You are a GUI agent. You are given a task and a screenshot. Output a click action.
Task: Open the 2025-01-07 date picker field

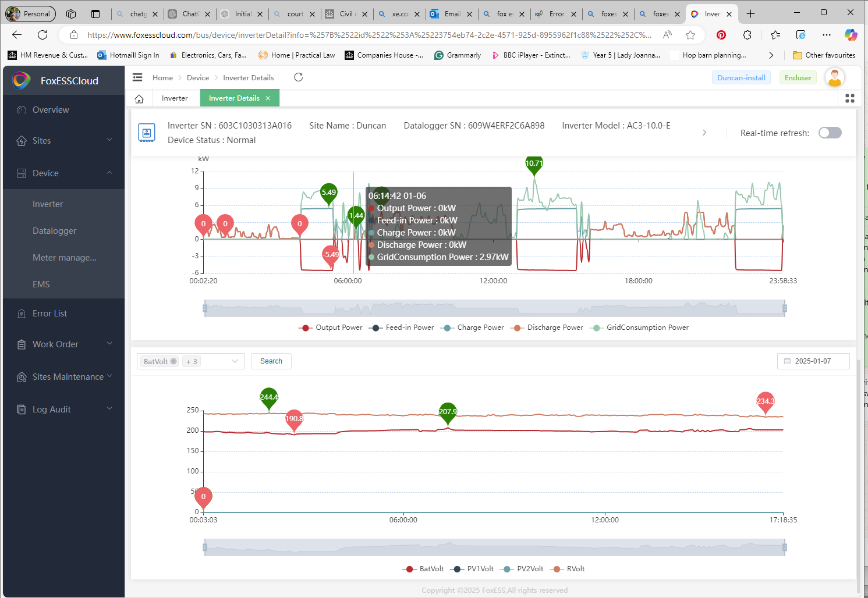[813, 361]
